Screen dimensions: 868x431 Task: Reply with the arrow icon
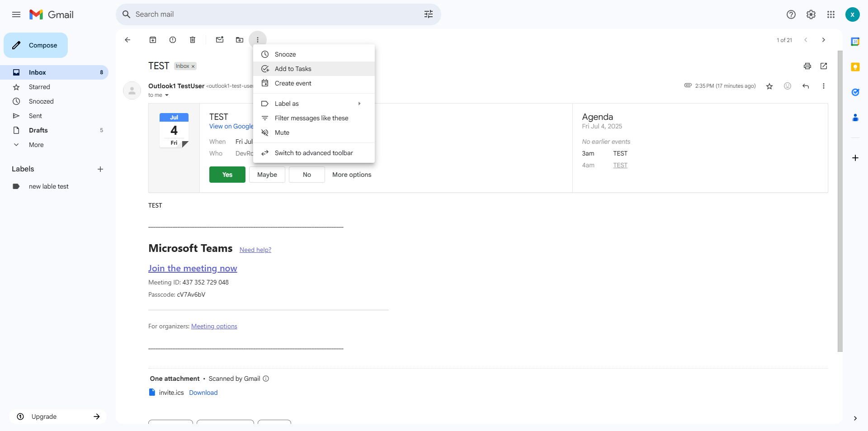click(806, 86)
